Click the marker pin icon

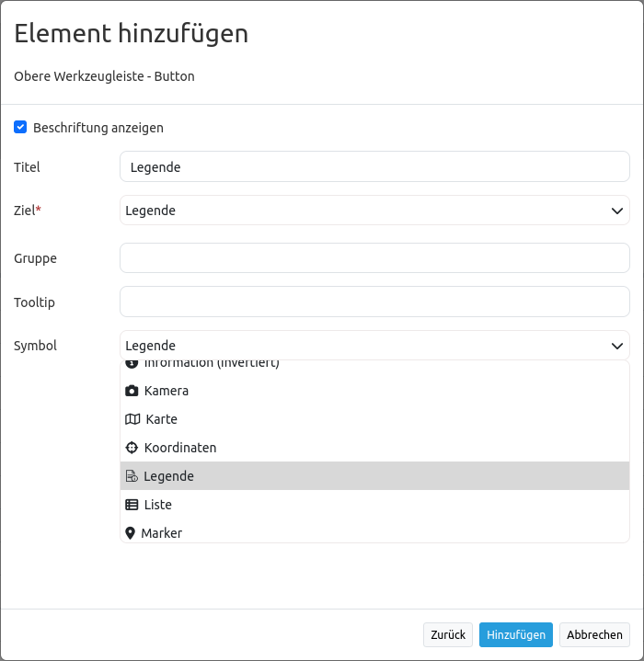131,533
